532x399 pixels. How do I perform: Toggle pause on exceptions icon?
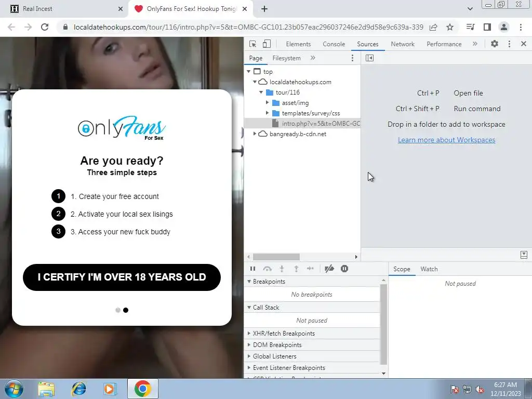pos(344,269)
